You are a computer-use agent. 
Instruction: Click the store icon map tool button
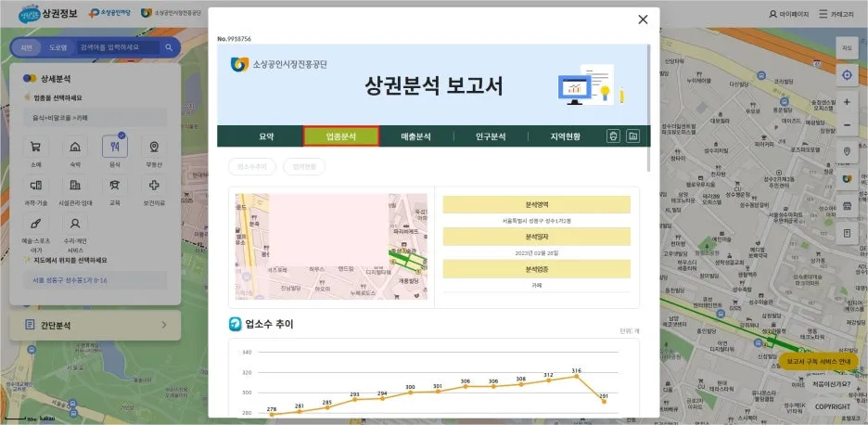point(847,206)
